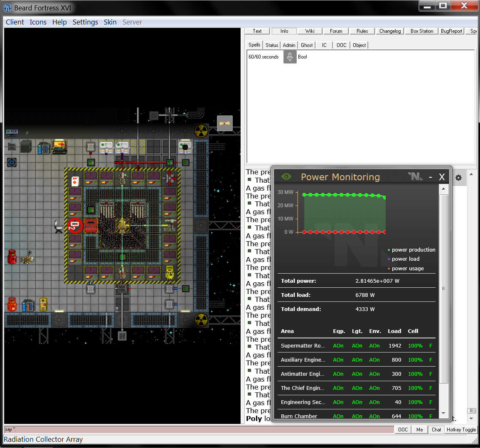Click the blue portable pump between the orange canister and yellow tank

click(28, 306)
